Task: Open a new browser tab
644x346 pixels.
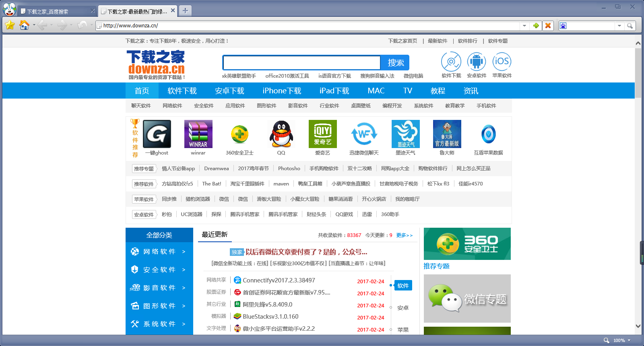Action: (x=185, y=11)
